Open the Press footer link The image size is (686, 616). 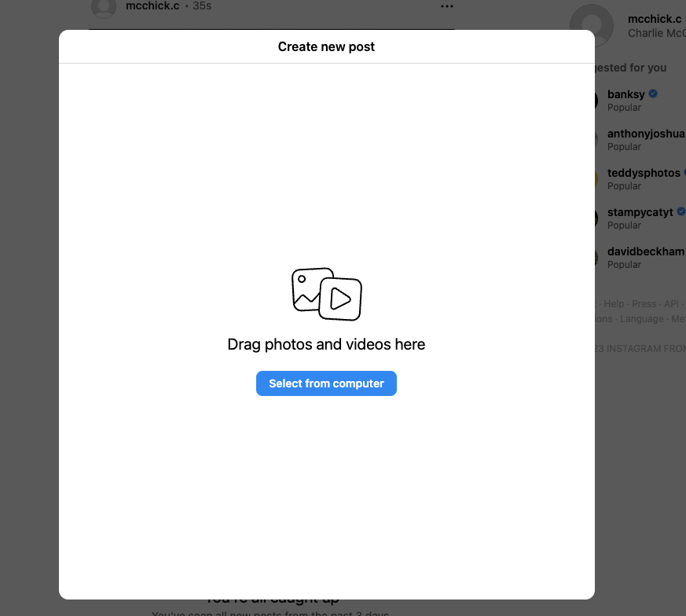click(644, 303)
